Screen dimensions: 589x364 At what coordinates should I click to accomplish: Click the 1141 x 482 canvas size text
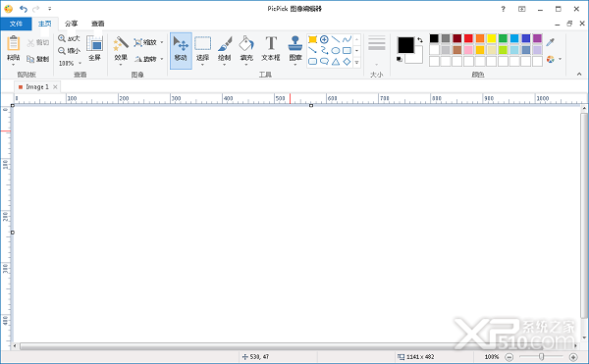point(420,357)
